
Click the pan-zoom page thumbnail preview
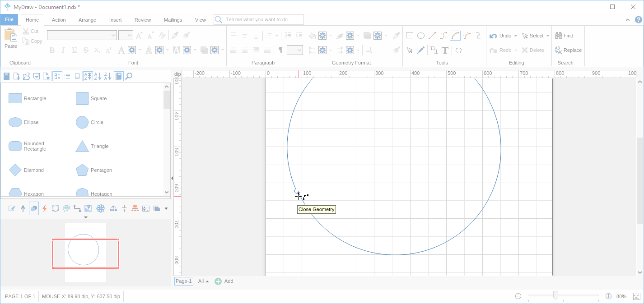85,253
